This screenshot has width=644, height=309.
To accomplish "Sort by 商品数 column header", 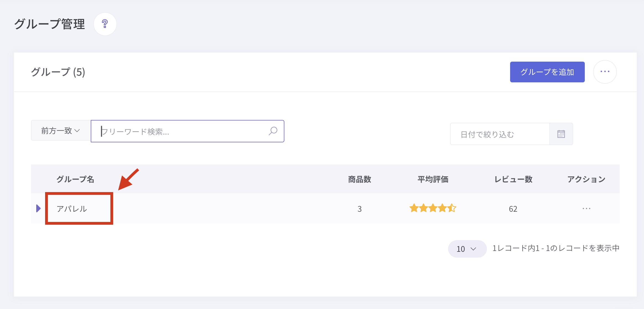I will click(x=359, y=179).
